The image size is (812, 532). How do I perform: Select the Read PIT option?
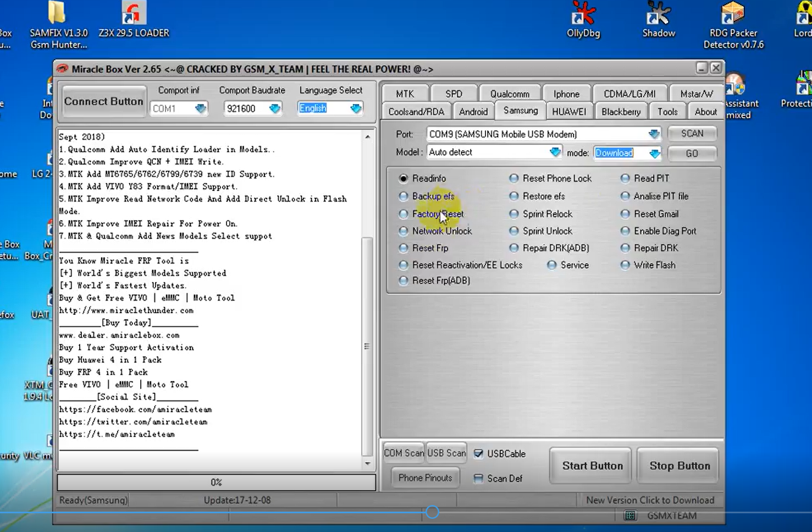point(625,178)
